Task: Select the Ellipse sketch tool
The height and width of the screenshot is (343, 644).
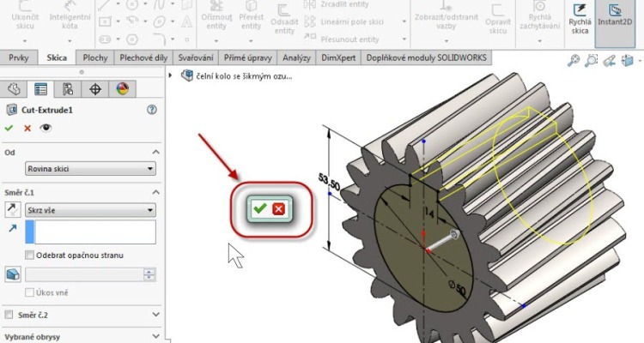Action: [160, 21]
